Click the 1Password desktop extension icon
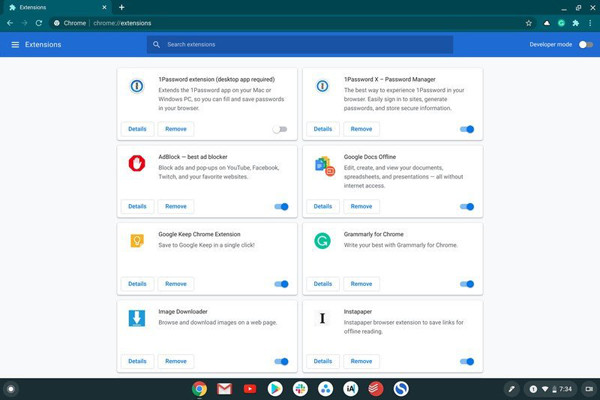The image size is (600, 400). (137, 86)
